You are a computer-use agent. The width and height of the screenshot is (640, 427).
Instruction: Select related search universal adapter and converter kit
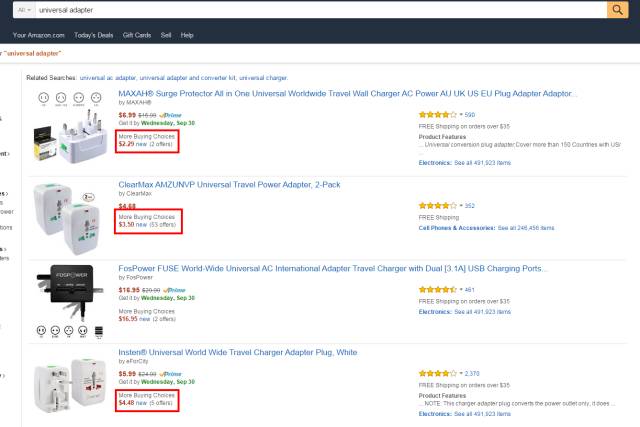tap(188, 78)
